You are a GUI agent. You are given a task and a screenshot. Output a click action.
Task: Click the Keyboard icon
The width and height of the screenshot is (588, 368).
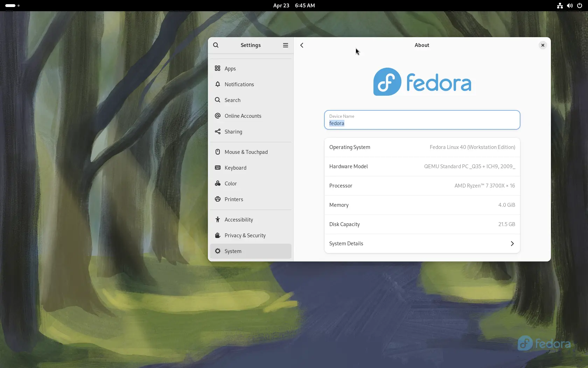point(218,168)
